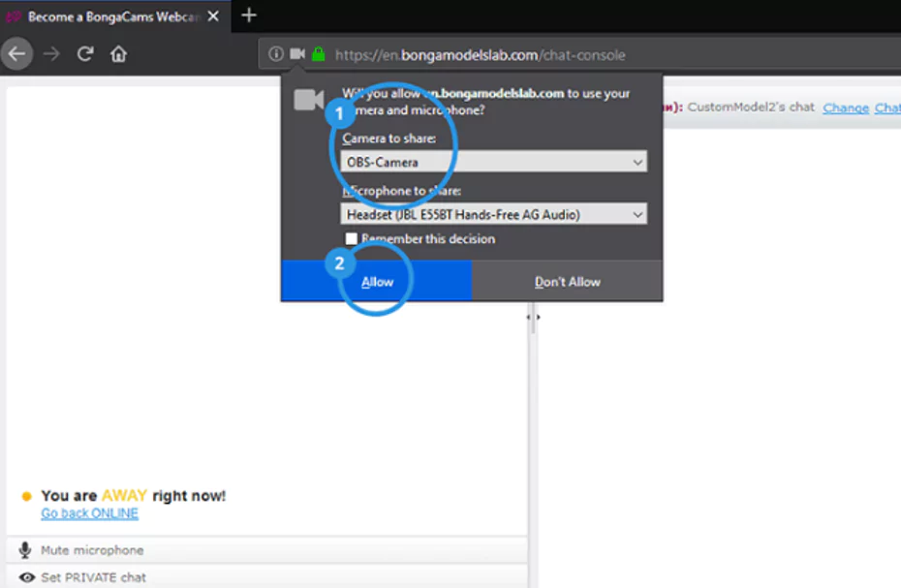Reload the current page

pos(85,54)
